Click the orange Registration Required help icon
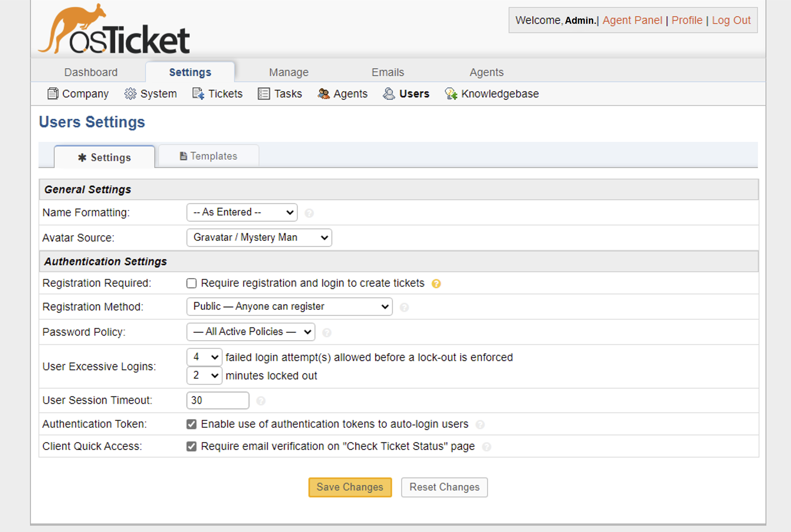This screenshot has height=532, width=791. point(436,284)
